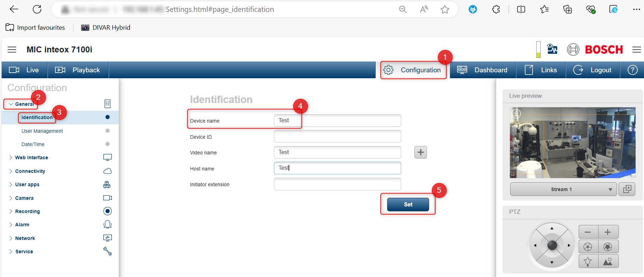Click the Network monitor icon
This screenshot has height=277, width=644.
(x=108, y=238)
